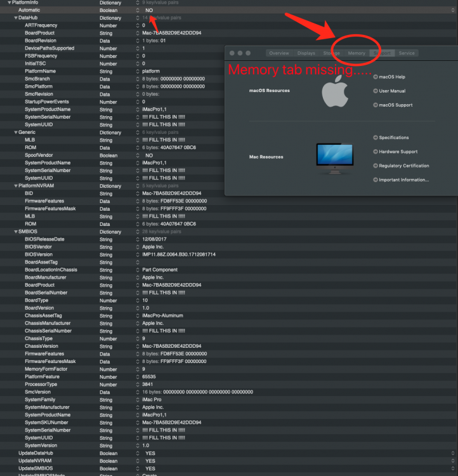Select the ChassisType key
Image resolution: width=458 pixels, height=476 pixels.
coord(39,338)
